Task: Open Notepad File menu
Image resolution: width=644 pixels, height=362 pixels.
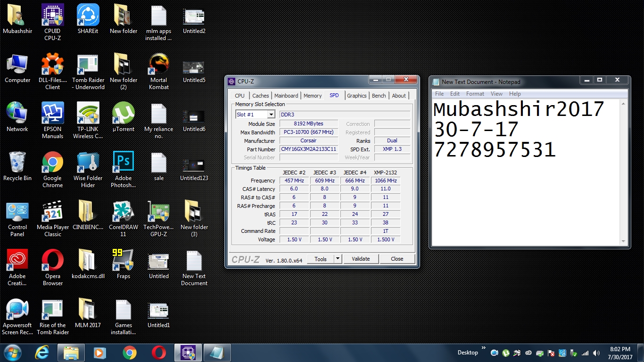Action: pos(439,94)
